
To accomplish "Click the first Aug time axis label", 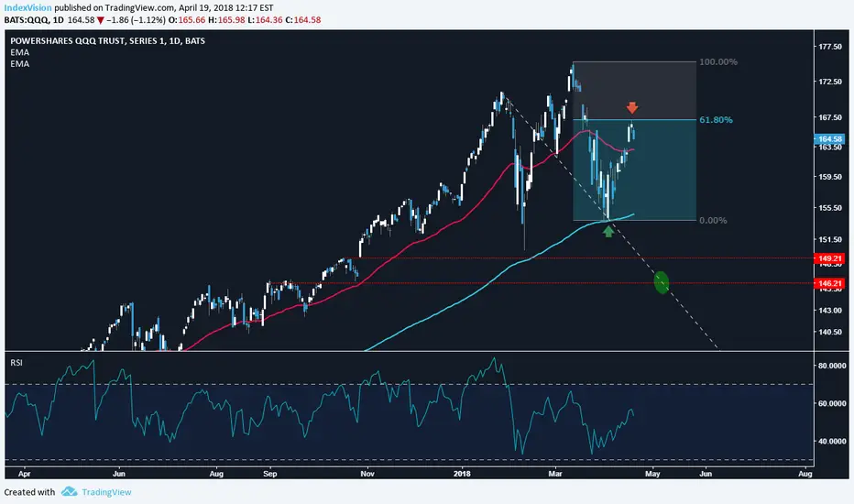I will [x=216, y=474].
